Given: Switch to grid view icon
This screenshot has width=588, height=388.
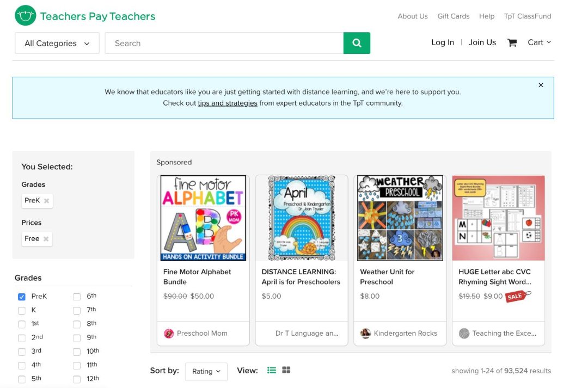Looking at the screenshot, I should (286, 371).
